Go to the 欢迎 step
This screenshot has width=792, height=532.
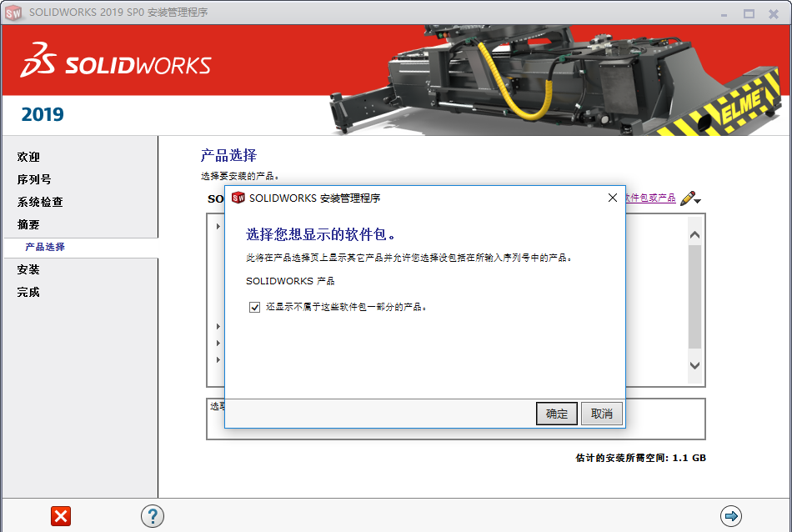point(28,157)
